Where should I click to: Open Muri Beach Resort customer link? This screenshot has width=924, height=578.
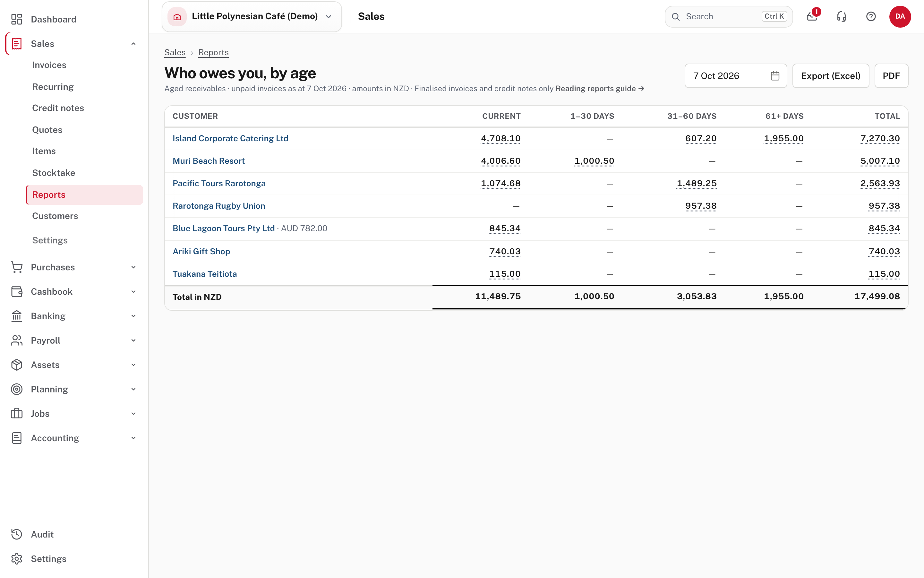click(x=209, y=161)
